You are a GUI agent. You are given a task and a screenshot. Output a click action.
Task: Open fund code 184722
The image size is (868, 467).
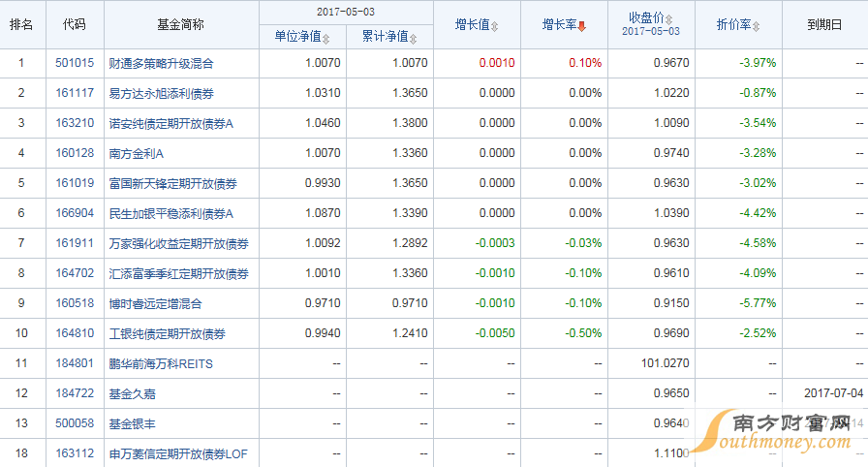point(75,393)
